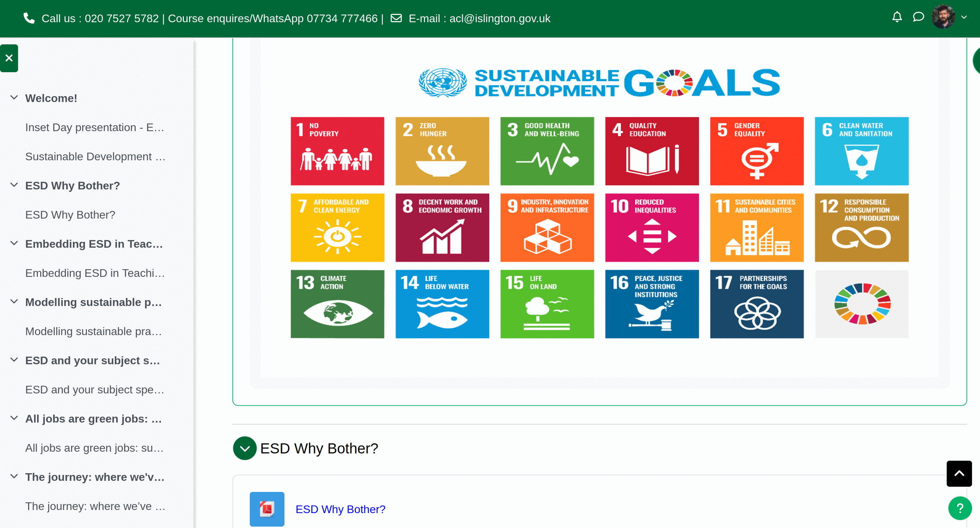Click the phone number 020 7527 5782 text
The image size is (980, 528).
pyautogui.click(x=121, y=18)
